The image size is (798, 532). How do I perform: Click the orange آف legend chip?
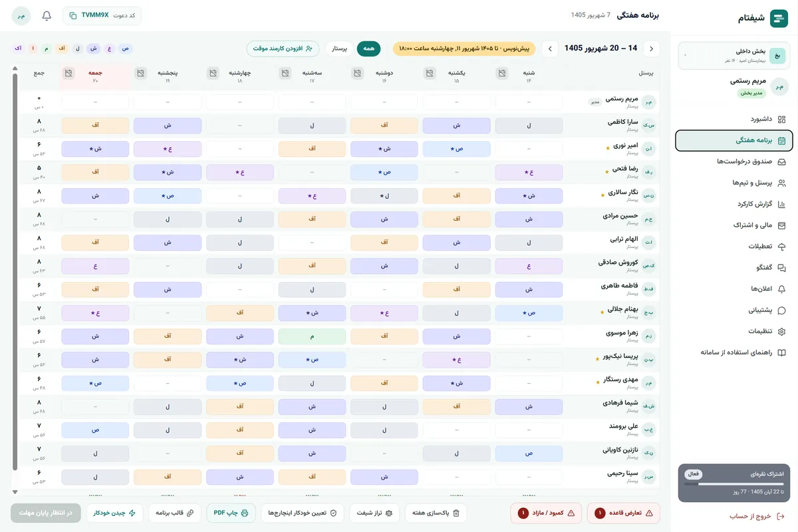tap(61, 49)
